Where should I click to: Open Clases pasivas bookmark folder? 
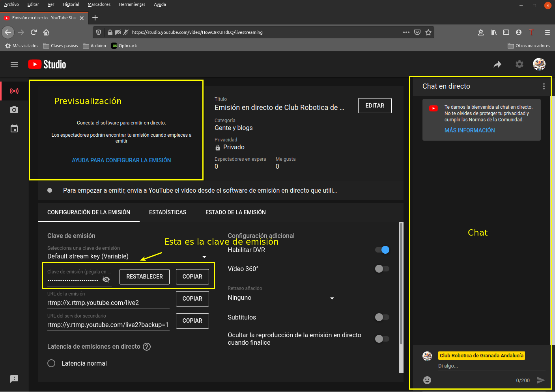coord(60,46)
